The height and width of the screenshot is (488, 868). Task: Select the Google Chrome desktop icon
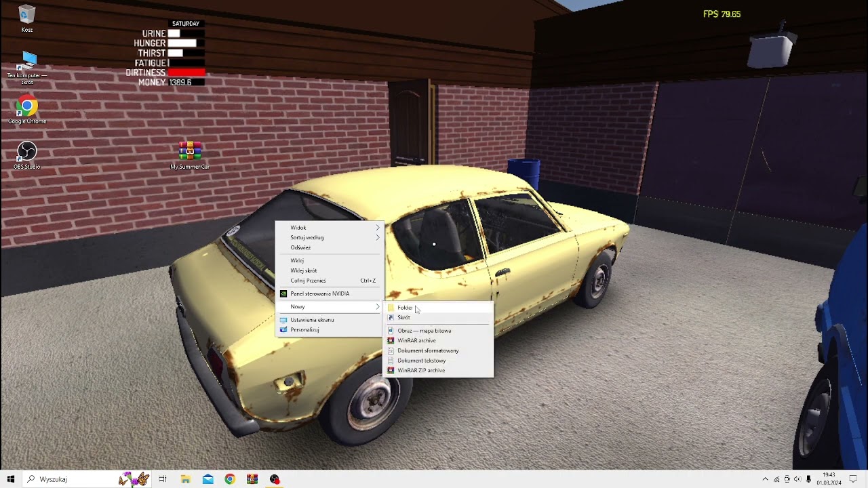click(x=27, y=110)
